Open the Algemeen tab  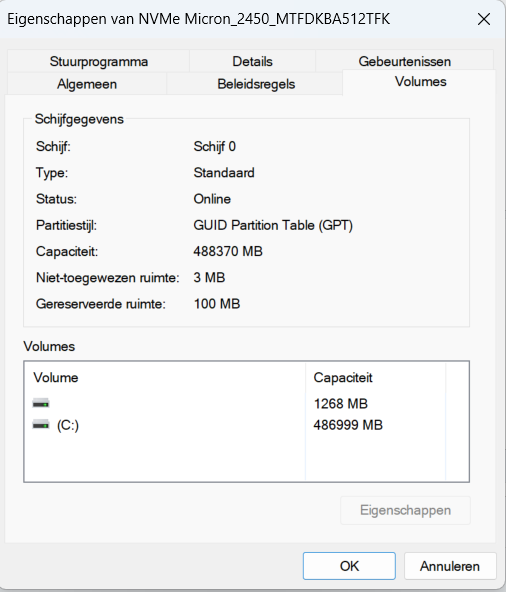[x=87, y=84]
